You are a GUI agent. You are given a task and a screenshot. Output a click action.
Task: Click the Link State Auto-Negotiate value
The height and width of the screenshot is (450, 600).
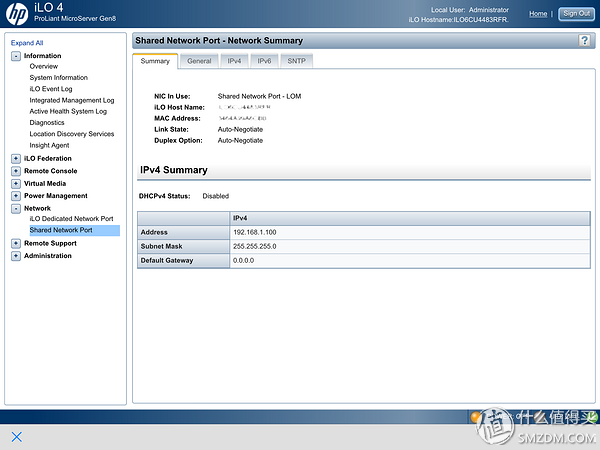[x=240, y=130]
